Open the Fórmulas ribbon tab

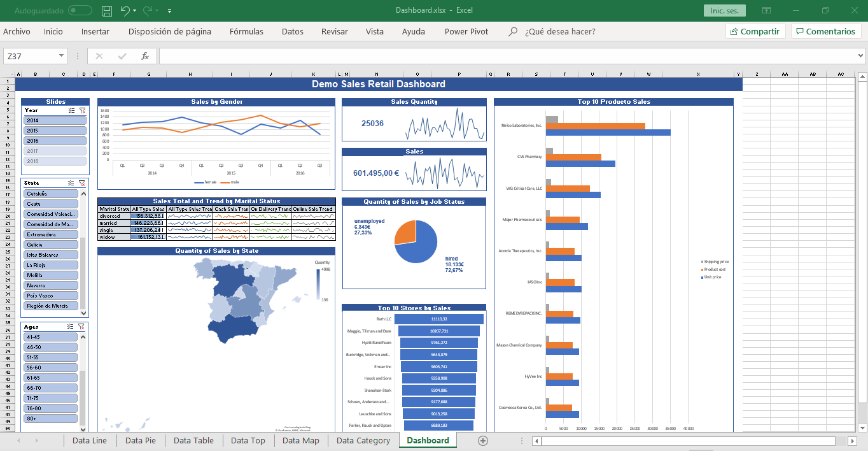246,32
